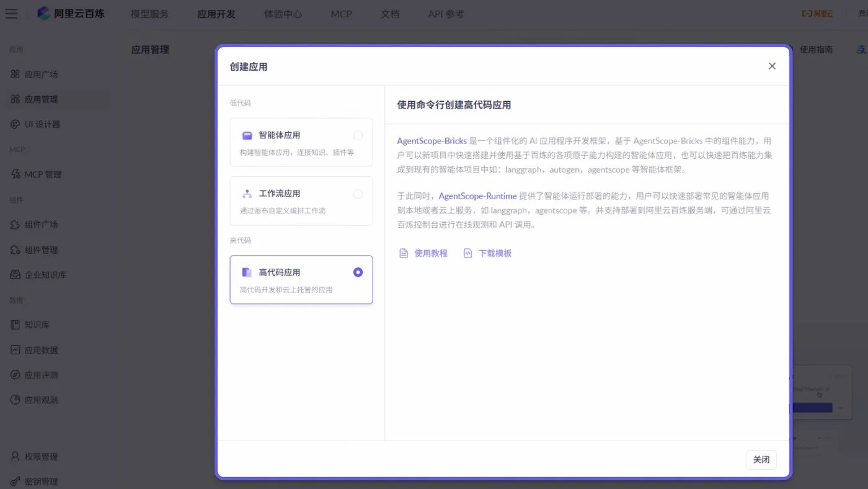Click the 低代码 section label

[241, 103]
